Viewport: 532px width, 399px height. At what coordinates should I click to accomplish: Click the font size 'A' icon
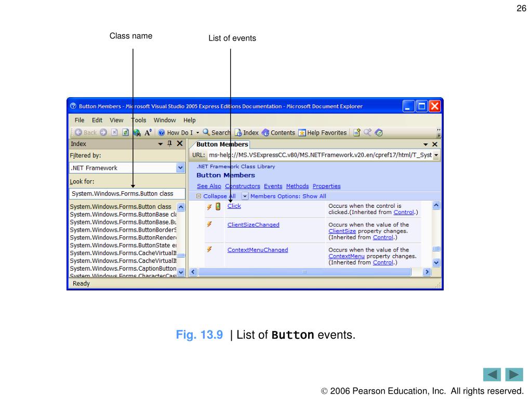pos(148,132)
